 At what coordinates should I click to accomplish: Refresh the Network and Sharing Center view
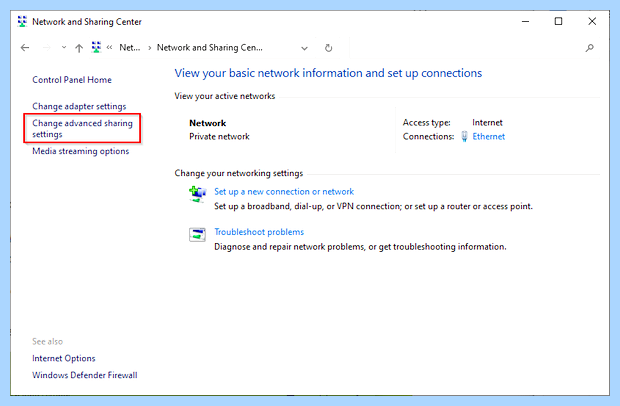point(328,48)
